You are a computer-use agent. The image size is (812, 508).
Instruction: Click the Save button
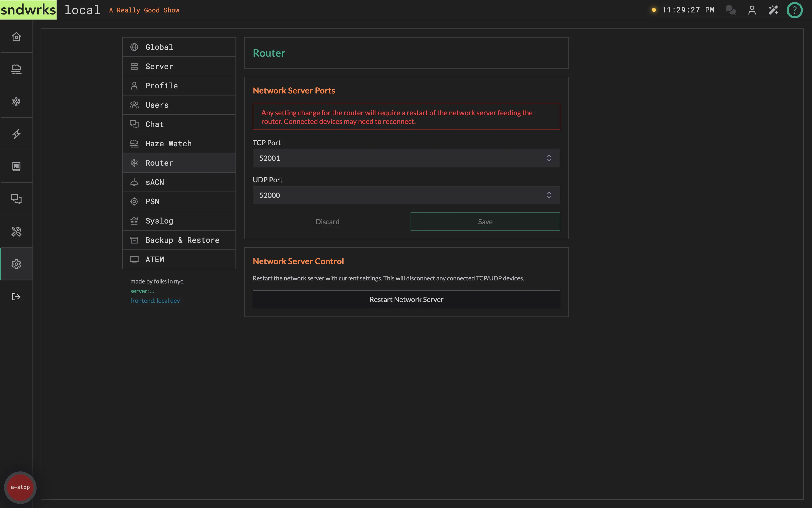pos(485,221)
